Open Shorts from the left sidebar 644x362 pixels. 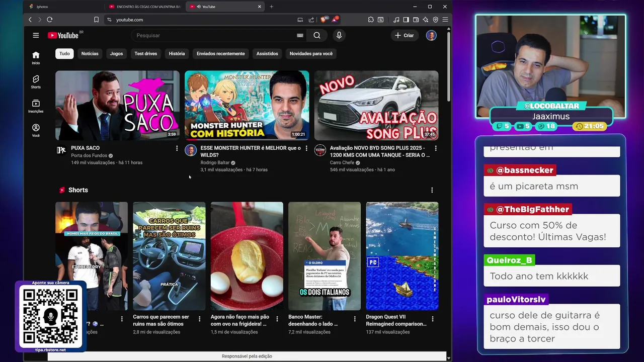point(36,82)
